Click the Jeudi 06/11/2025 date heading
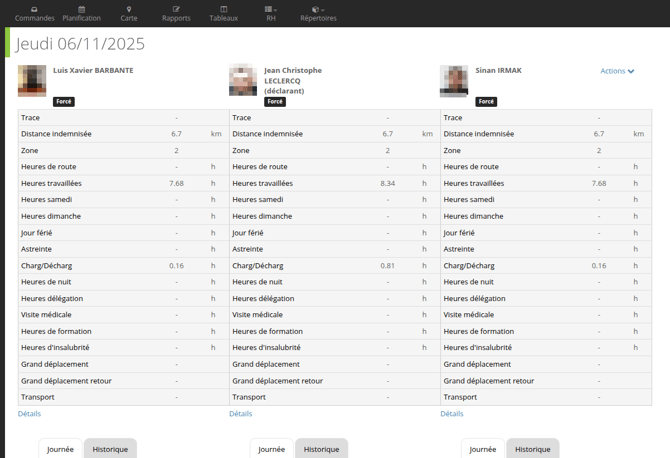 point(81,44)
